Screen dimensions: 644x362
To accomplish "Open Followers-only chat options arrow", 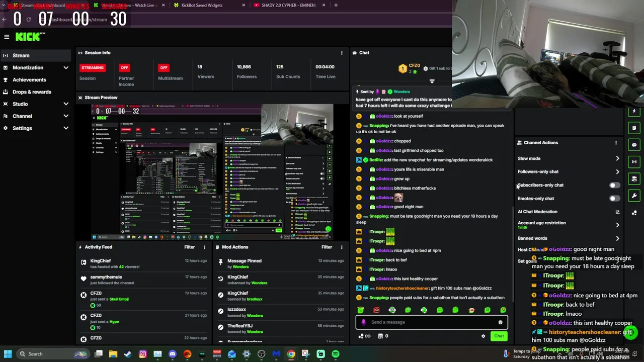I will [x=617, y=172].
